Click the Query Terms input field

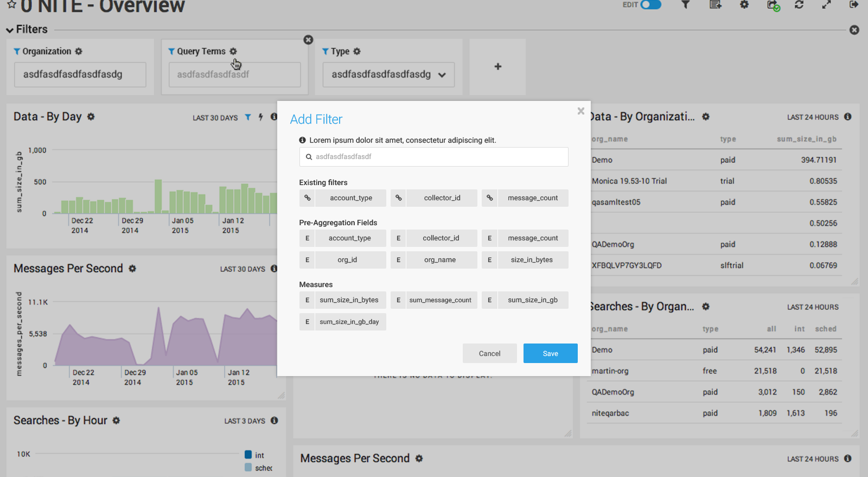[x=235, y=74]
